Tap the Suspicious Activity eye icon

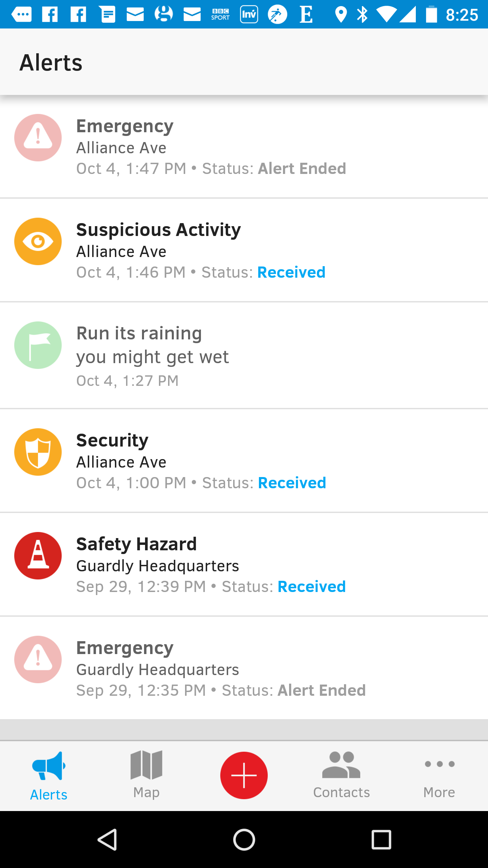(x=38, y=241)
